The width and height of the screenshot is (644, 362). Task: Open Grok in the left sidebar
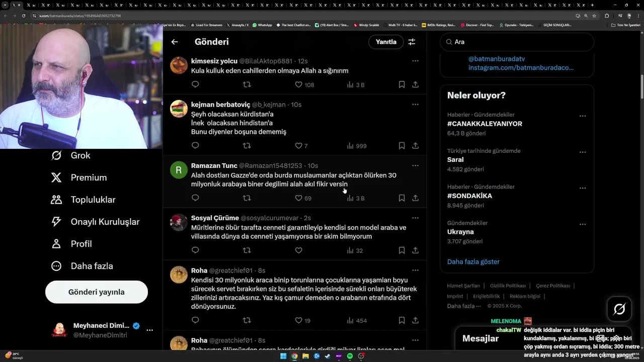(71, 155)
